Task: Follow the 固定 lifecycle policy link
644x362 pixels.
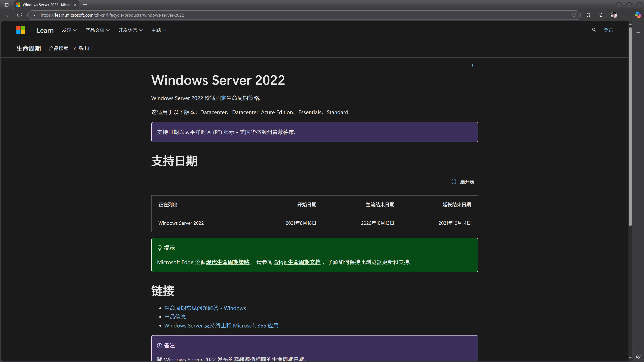Action: click(221, 98)
